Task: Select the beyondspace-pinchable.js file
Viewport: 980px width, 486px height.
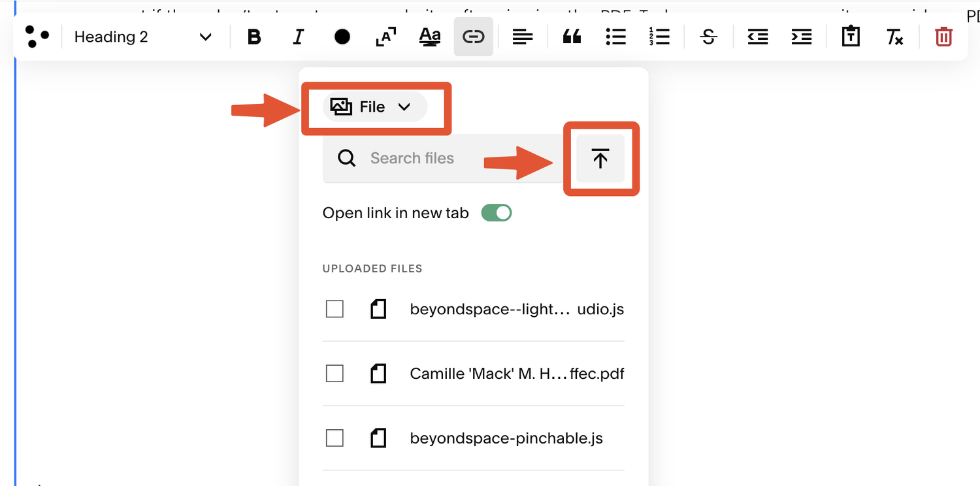Action: [x=335, y=438]
